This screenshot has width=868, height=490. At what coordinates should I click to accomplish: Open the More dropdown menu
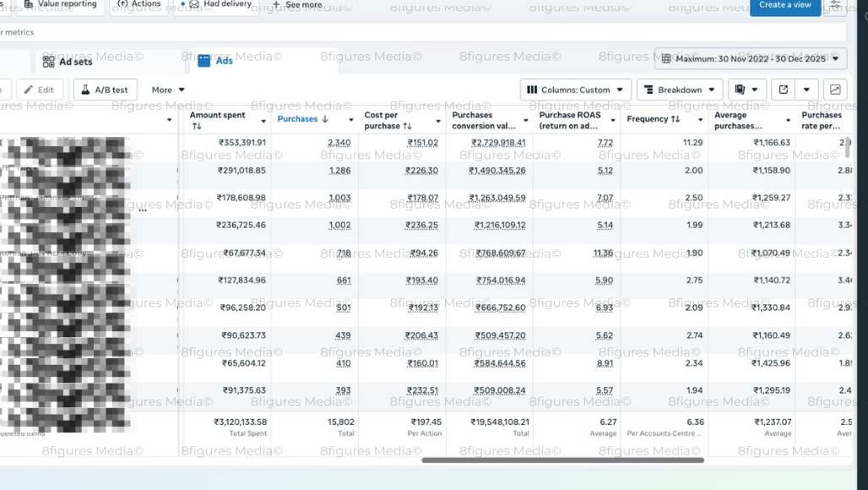pyautogui.click(x=168, y=90)
